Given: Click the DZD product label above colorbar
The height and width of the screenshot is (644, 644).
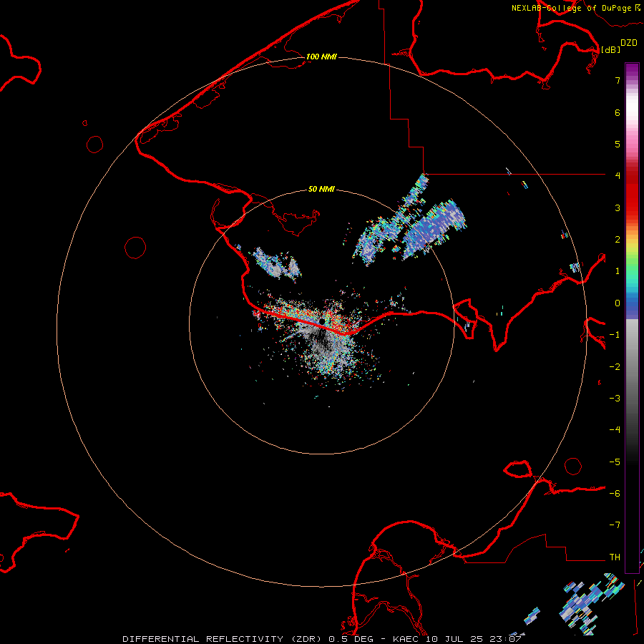Looking at the screenshot, I should 629,43.
